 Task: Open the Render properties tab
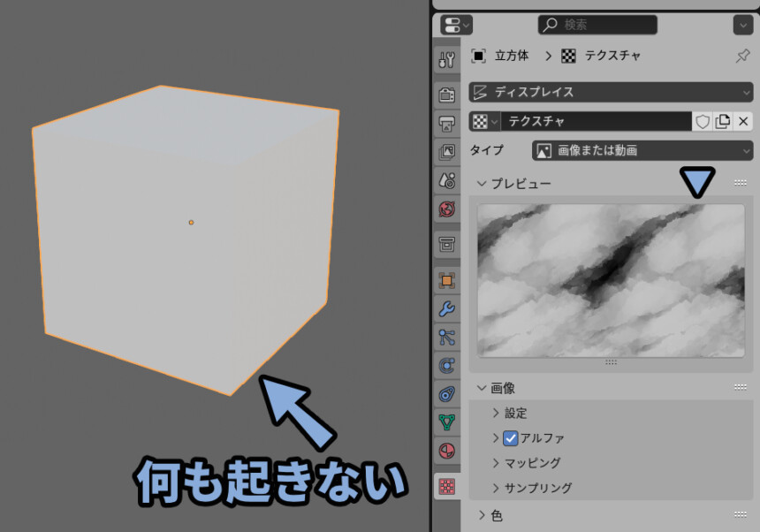click(x=446, y=95)
